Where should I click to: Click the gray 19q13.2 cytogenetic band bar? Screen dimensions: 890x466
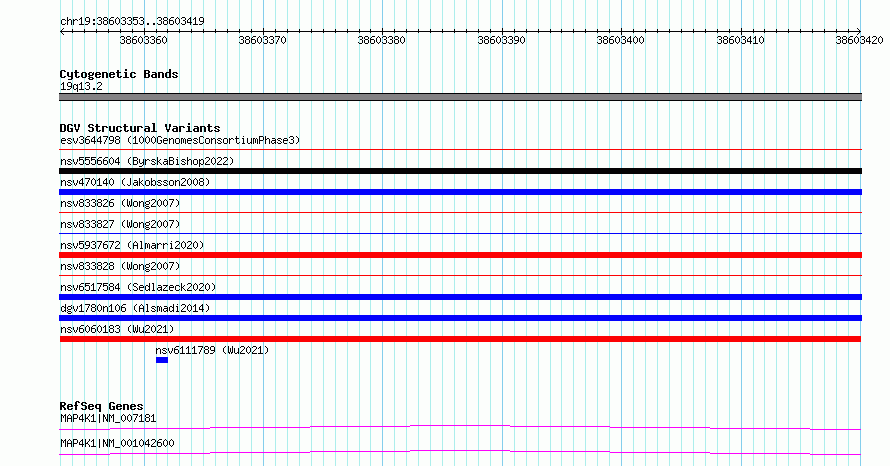(460, 97)
